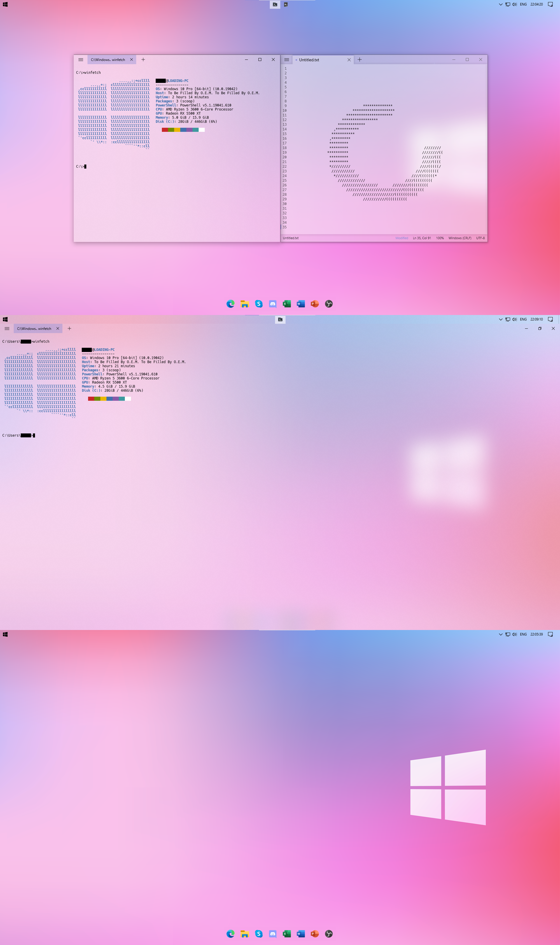Image resolution: width=560 pixels, height=945 pixels.
Task: Launch Skype from the 22:04:20 desktop dock
Action: pos(258,304)
